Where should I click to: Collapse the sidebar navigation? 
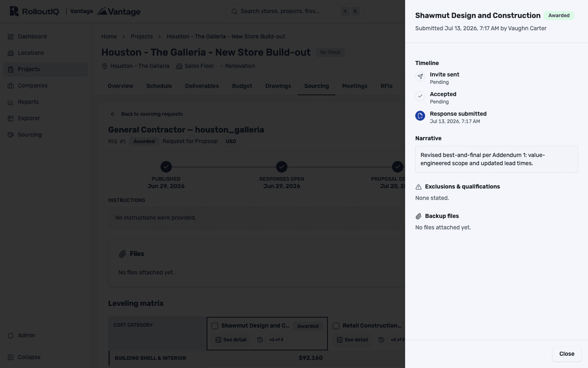(45, 357)
